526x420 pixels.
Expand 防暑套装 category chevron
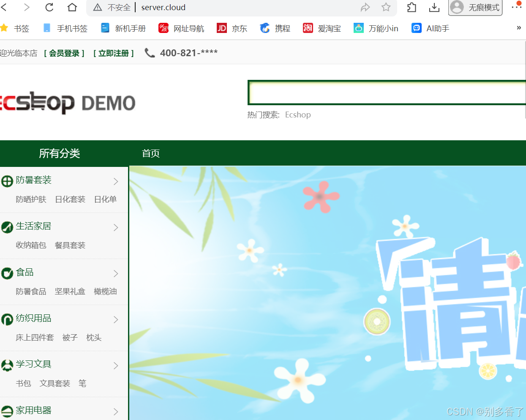(116, 181)
